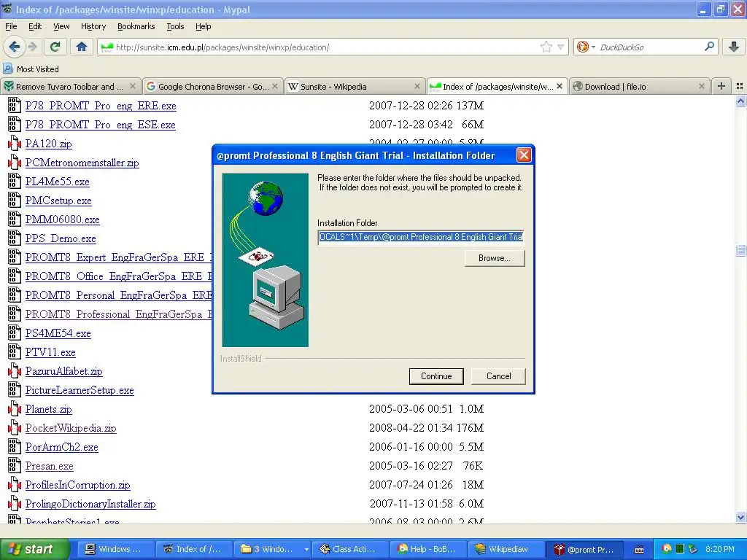Image resolution: width=747 pixels, height=560 pixels.
Task: Click the zip icon beside PazuruAlfabet.zip
Action: (x=15, y=371)
